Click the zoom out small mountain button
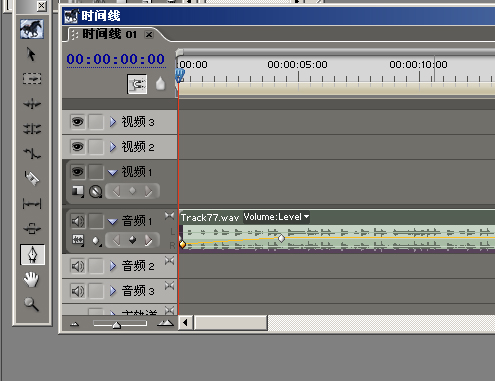The width and height of the screenshot is (495, 381). tap(74, 324)
